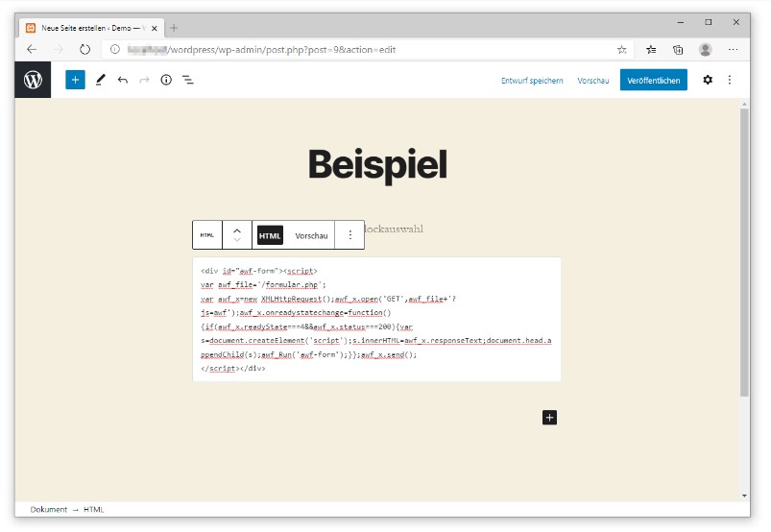Add a block with the blue plus button
The image size is (771, 532).
75,80
